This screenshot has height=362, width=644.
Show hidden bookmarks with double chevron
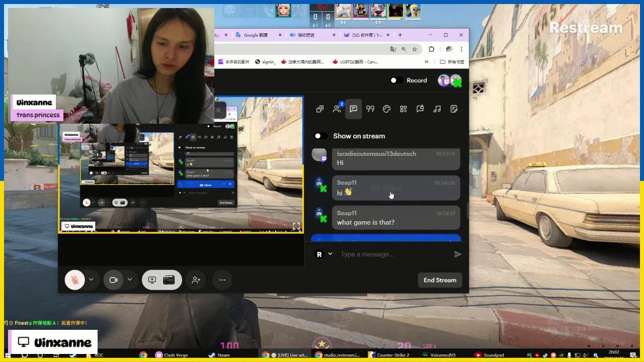pos(427,62)
